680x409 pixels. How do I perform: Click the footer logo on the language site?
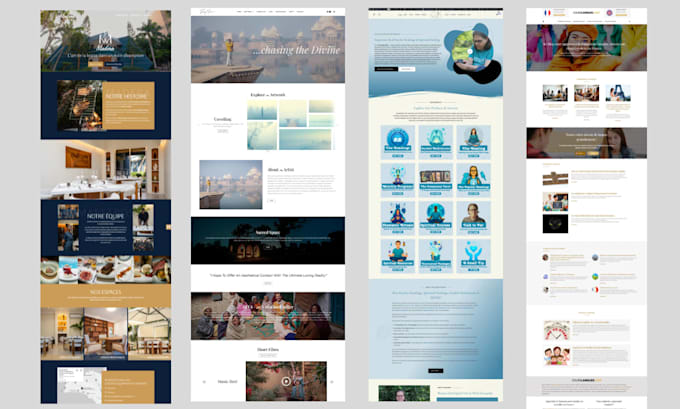(586, 380)
